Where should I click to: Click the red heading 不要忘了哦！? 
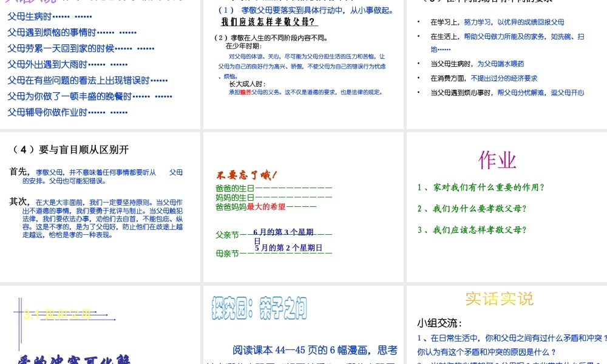[x=246, y=175]
